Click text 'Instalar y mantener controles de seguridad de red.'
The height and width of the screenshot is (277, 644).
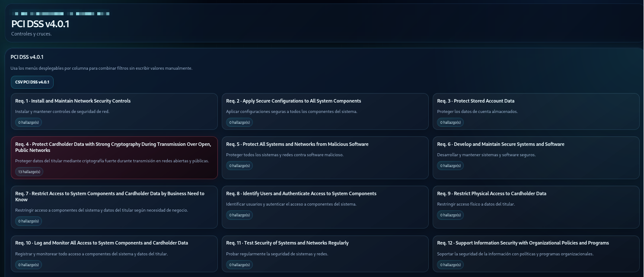pos(62,112)
